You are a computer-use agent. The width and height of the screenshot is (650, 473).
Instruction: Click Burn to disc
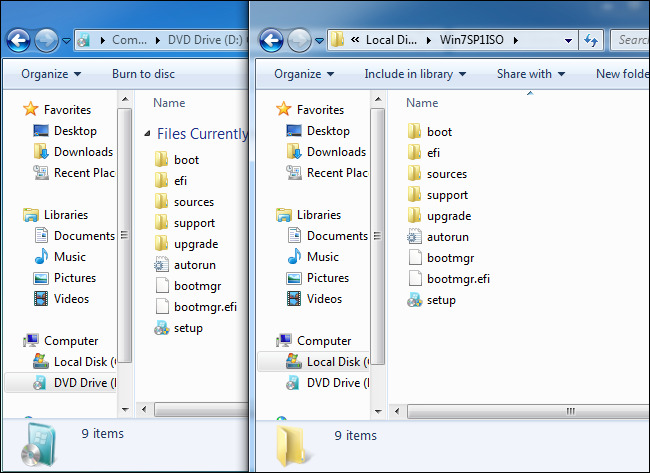click(x=143, y=74)
